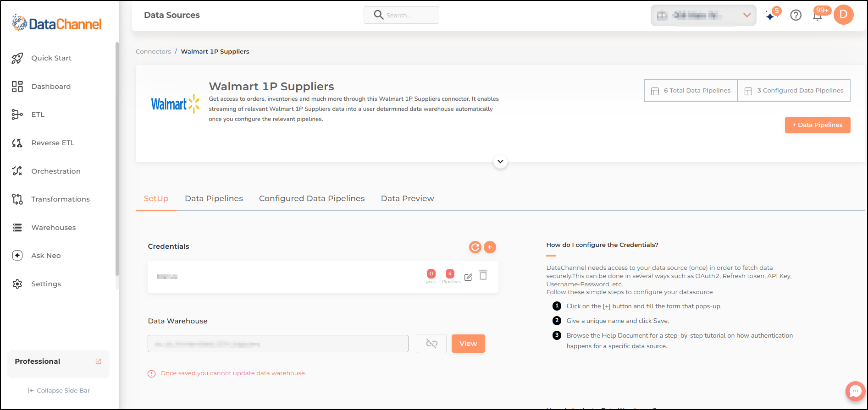
Task: Refresh the credentials list
Action: click(x=475, y=247)
